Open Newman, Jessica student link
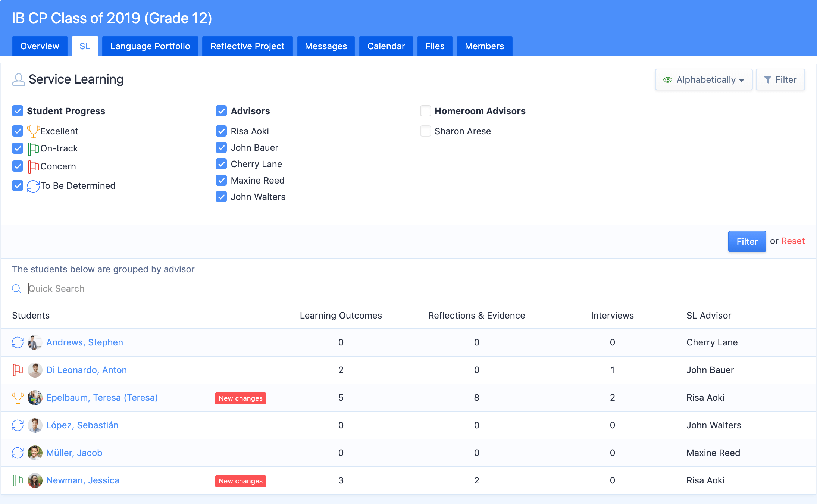 coord(83,480)
